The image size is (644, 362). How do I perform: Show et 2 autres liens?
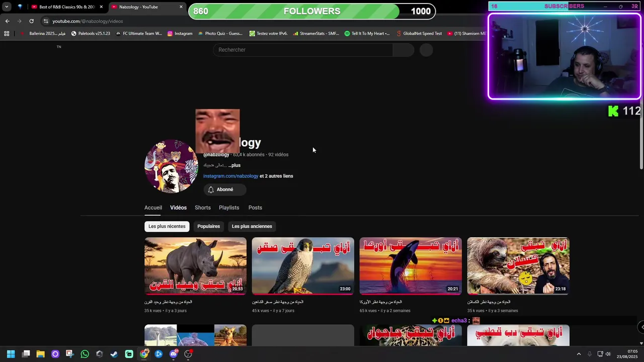[276, 176]
